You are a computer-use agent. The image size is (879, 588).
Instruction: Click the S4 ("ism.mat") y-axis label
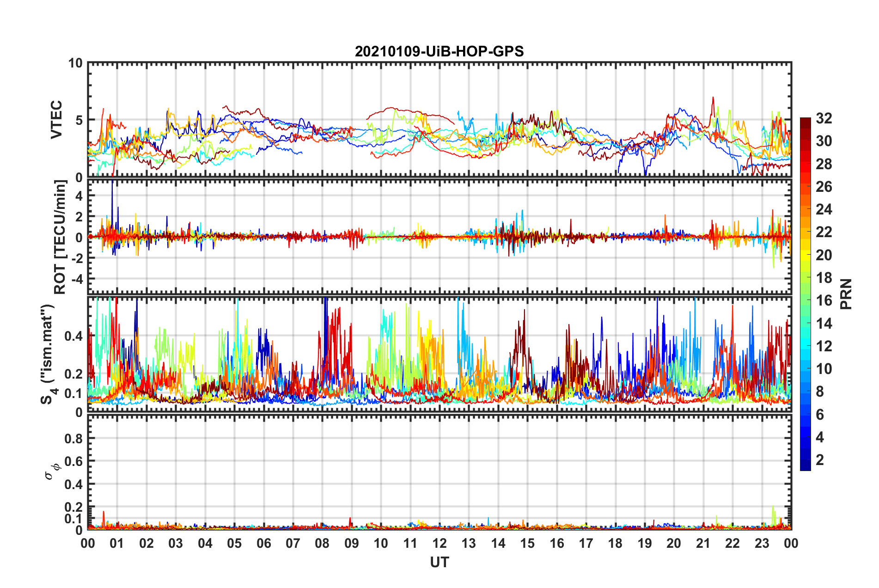click(48, 355)
